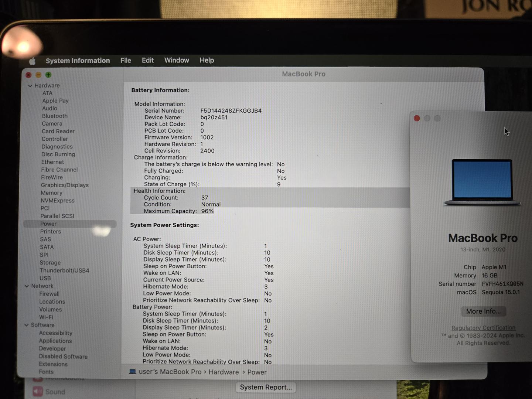532x399 pixels.
Task: Open the Edit menu
Action: pos(148,60)
